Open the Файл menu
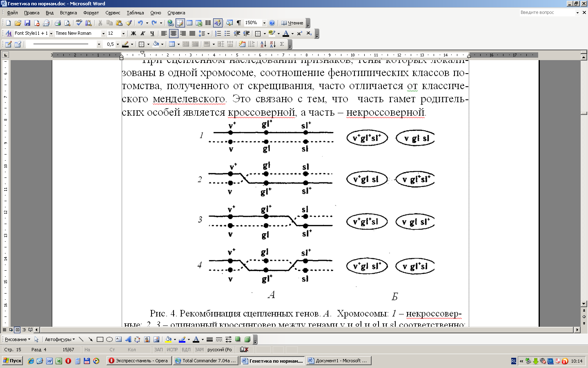 pos(12,13)
